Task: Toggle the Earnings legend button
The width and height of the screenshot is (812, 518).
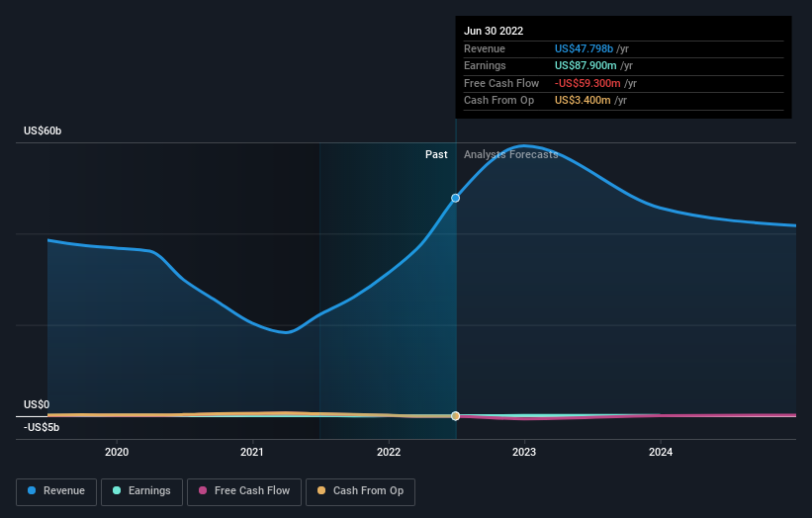Action: (141, 491)
